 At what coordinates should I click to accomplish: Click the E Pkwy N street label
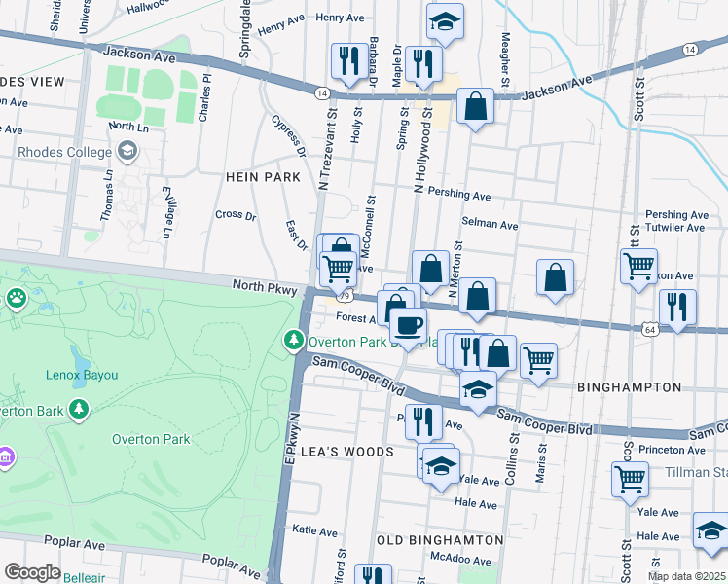(291, 438)
